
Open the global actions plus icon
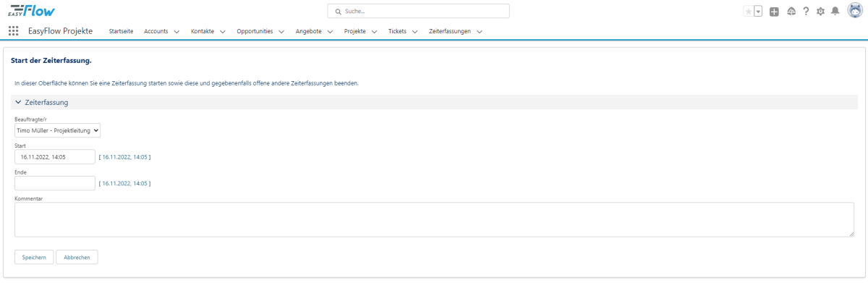coord(774,12)
